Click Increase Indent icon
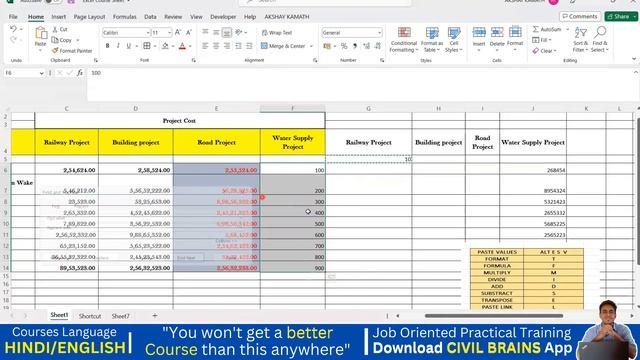Viewport: 640px width, 360px height. pyautogui.click(x=249, y=46)
